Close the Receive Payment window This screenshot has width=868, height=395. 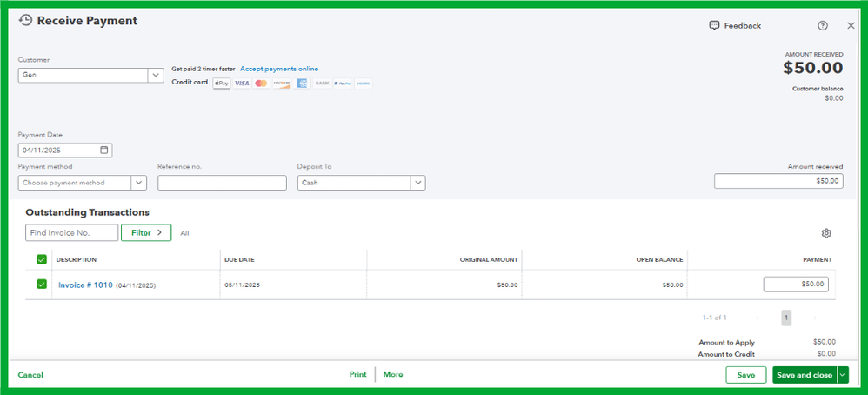(x=851, y=25)
